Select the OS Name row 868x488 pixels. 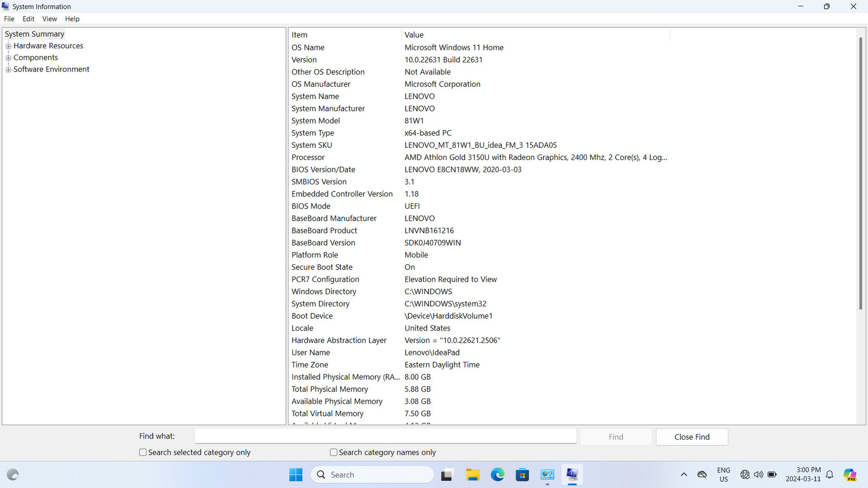(479, 47)
